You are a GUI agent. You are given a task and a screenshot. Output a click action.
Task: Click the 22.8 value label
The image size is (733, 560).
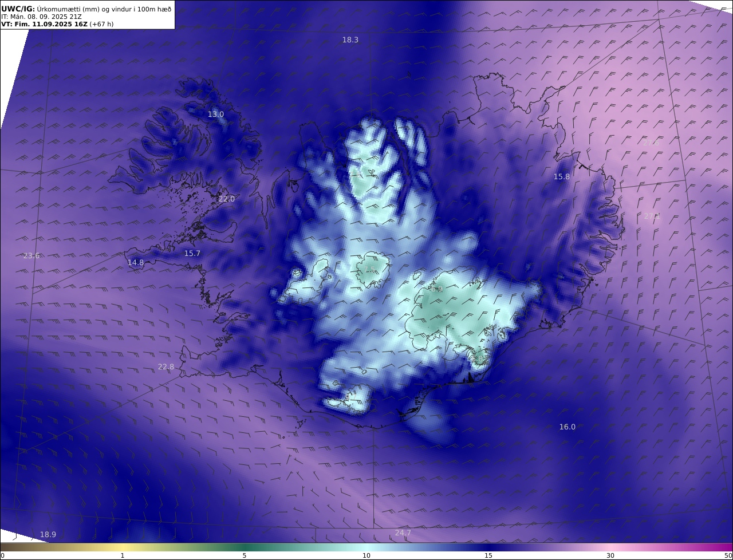[166, 366]
